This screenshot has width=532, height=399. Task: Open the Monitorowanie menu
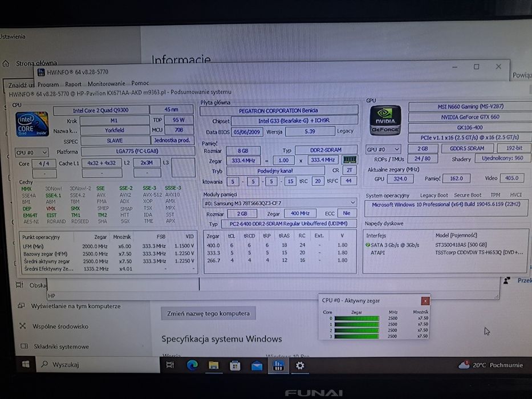106,84
